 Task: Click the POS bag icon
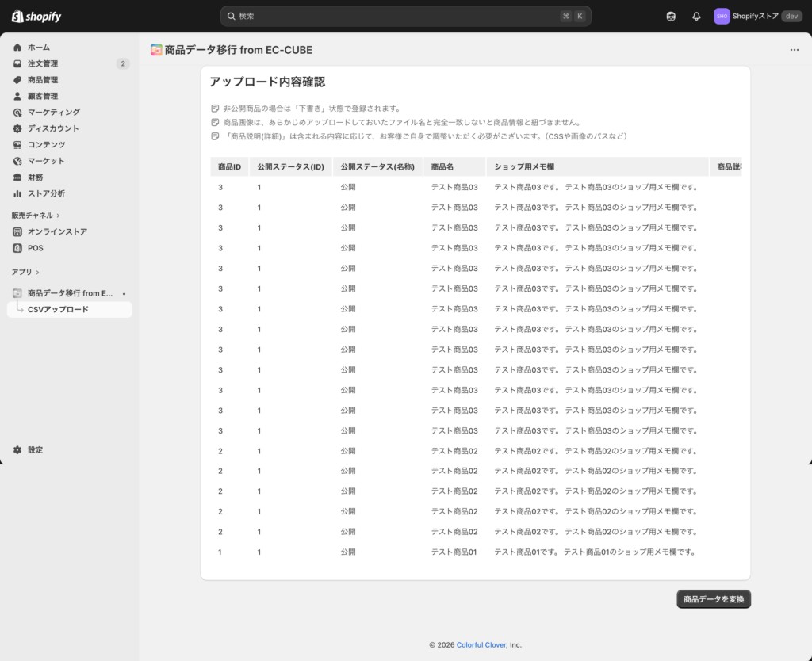coord(17,248)
